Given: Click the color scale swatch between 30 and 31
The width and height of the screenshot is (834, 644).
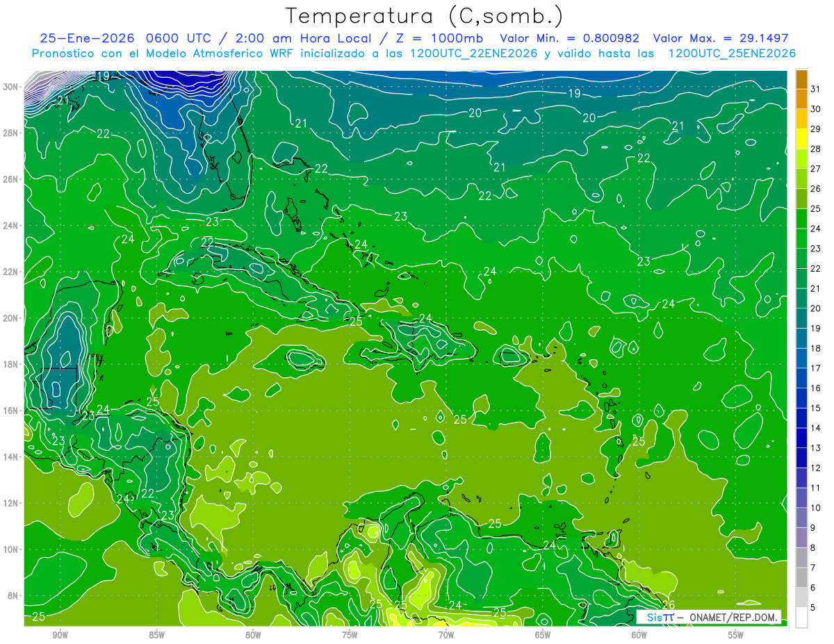Looking at the screenshot, I should [801, 99].
